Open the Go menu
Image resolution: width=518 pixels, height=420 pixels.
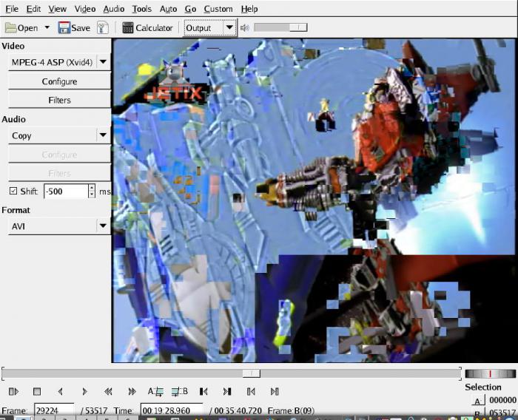190,9
